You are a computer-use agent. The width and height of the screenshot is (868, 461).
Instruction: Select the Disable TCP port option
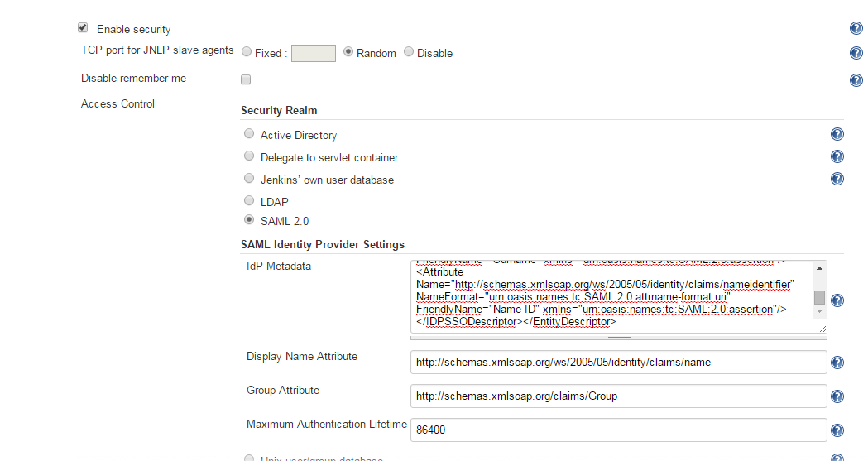(409, 52)
